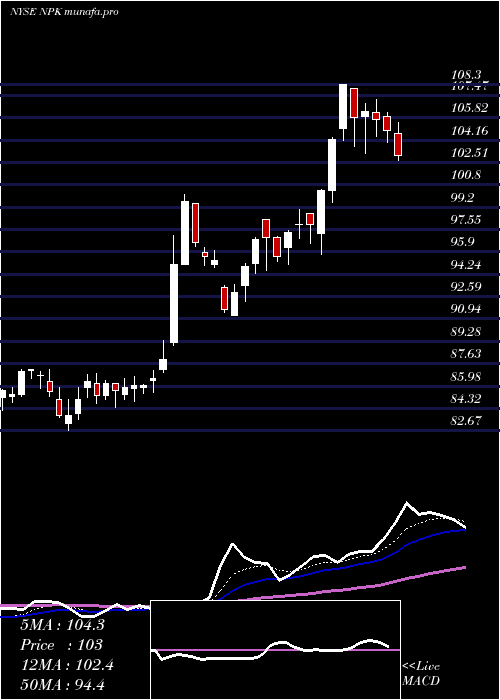Click the 50MA : 94.4 readout

tap(62, 685)
